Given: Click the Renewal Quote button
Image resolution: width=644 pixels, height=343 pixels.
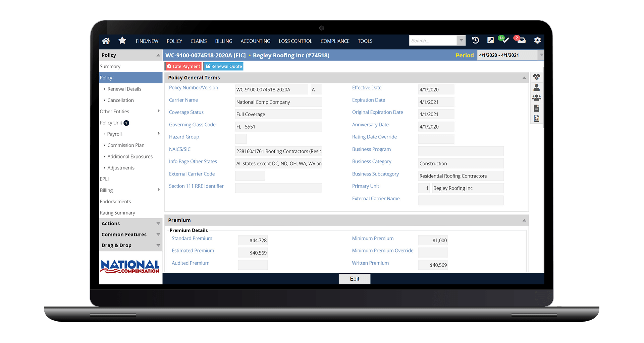Looking at the screenshot, I should (223, 66).
